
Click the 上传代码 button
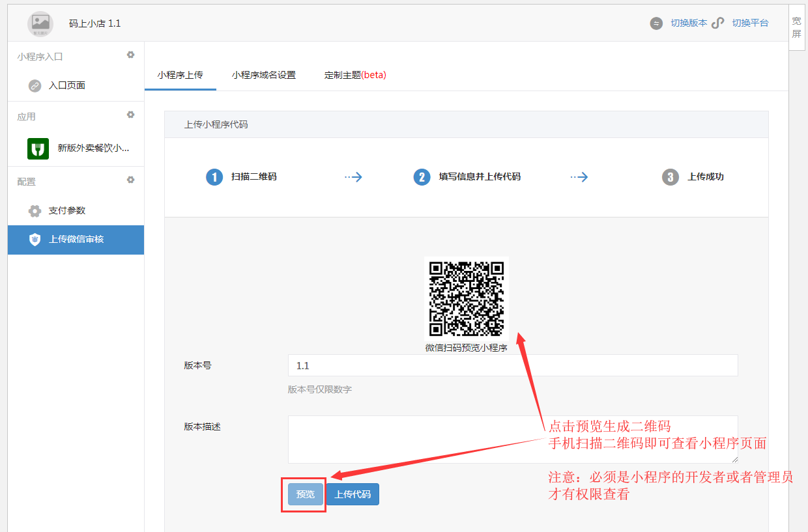click(x=353, y=494)
